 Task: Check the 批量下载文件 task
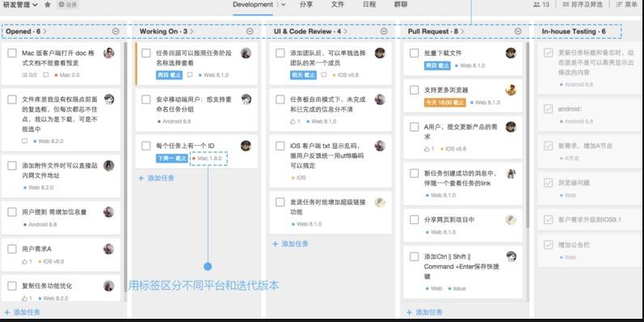415,53
